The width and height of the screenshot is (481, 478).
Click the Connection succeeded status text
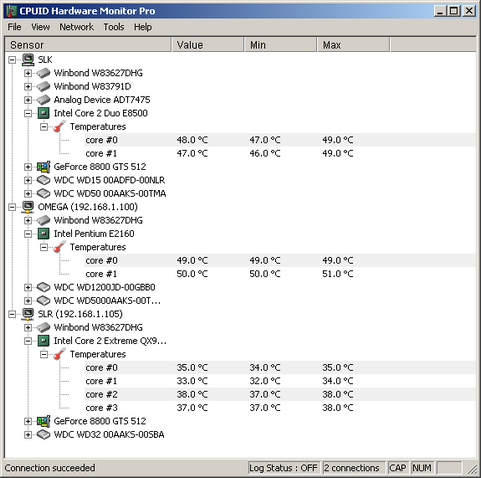[50, 468]
